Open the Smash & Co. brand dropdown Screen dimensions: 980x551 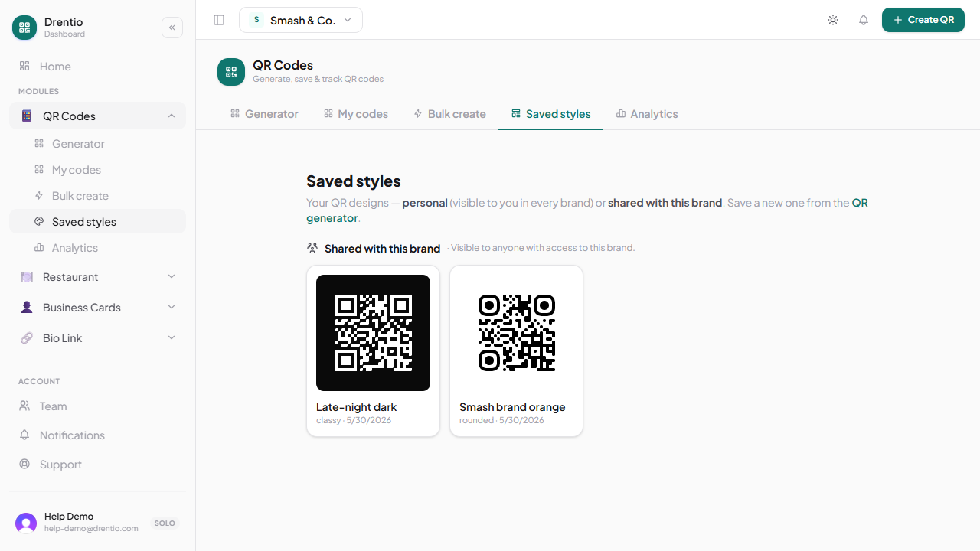point(301,20)
